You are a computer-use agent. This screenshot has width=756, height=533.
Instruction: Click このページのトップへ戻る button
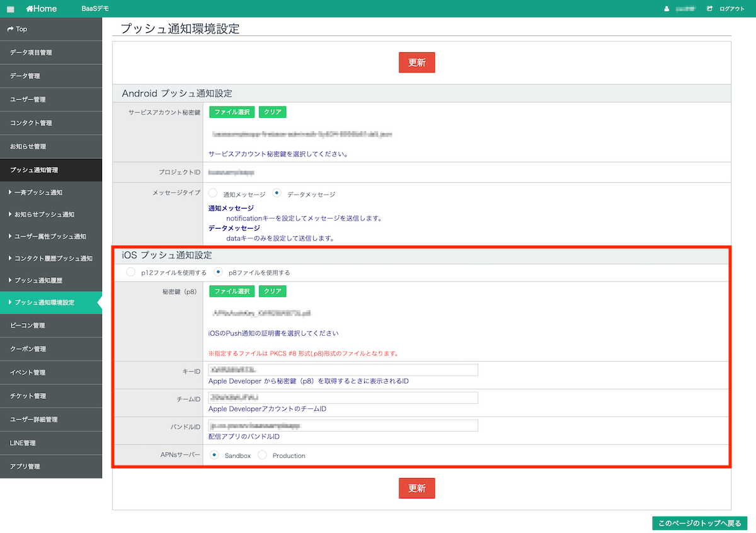[x=699, y=523]
